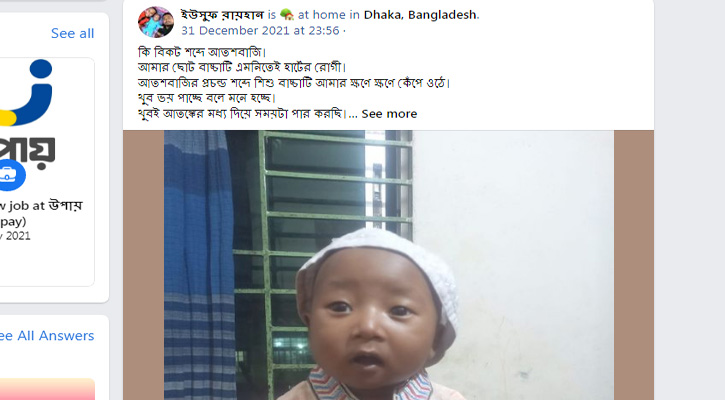Click the house emoji feeling icon
725x400 pixels.
click(287, 15)
